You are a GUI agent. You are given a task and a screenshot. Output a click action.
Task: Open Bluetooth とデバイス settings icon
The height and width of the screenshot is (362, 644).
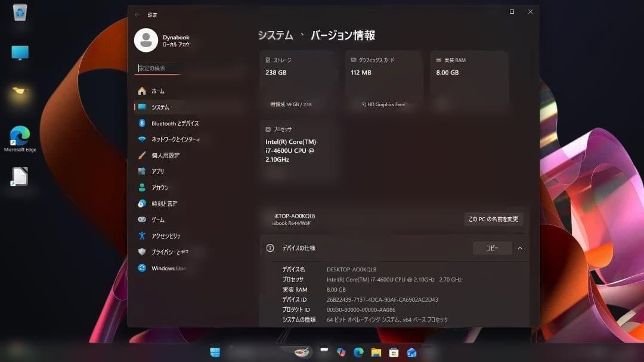tap(143, 123)
